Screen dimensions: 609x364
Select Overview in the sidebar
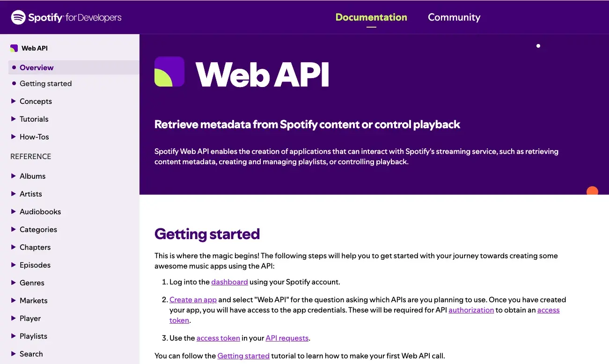(74, 67)
